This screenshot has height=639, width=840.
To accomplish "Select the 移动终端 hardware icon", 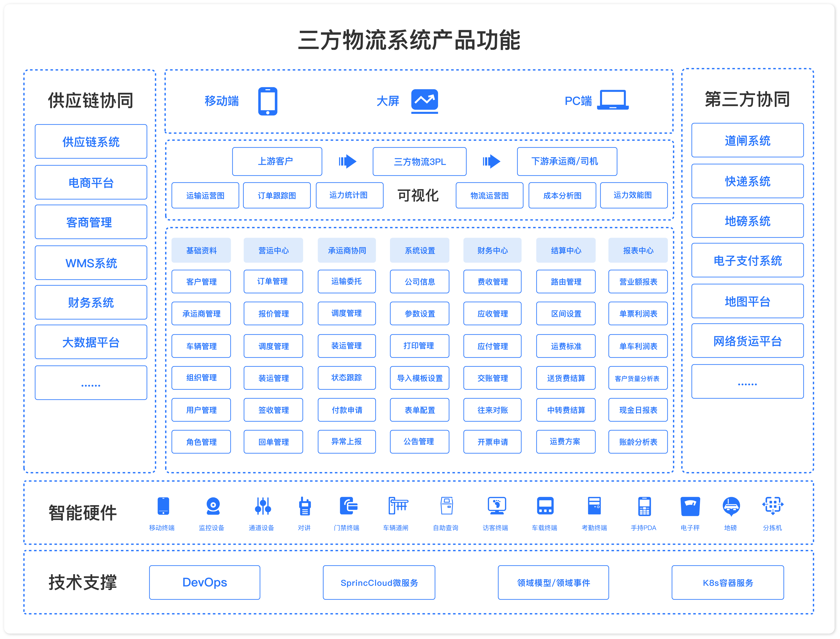I will 163,506.
